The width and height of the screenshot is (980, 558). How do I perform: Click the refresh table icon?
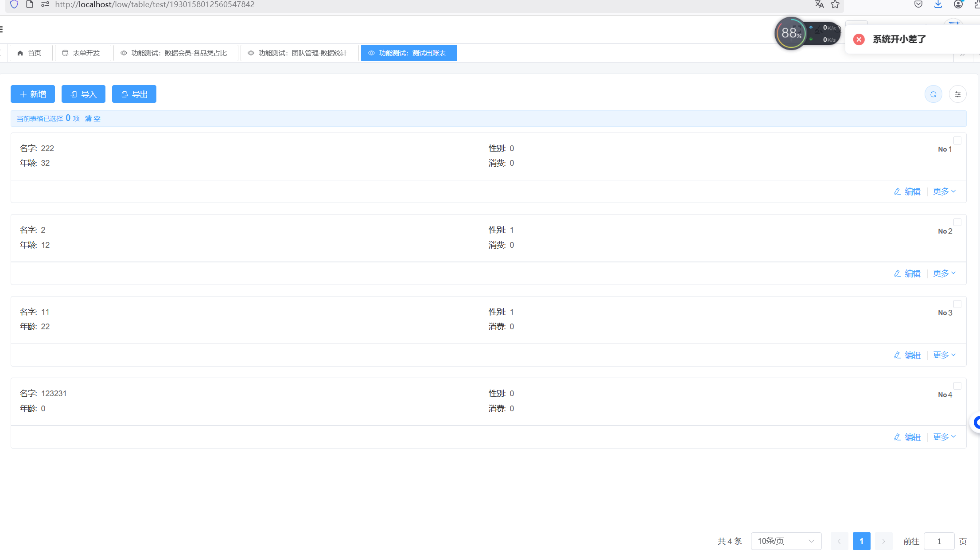[933, 94]
